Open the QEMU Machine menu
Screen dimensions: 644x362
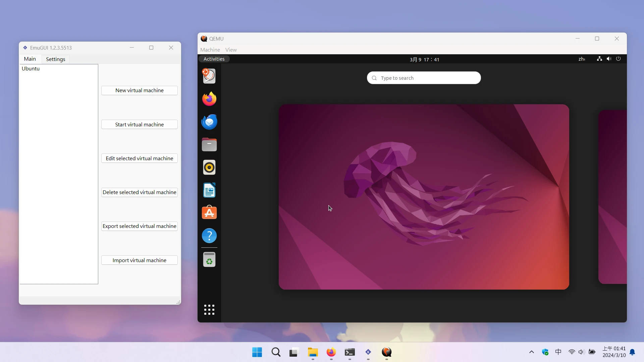point(210,50)
